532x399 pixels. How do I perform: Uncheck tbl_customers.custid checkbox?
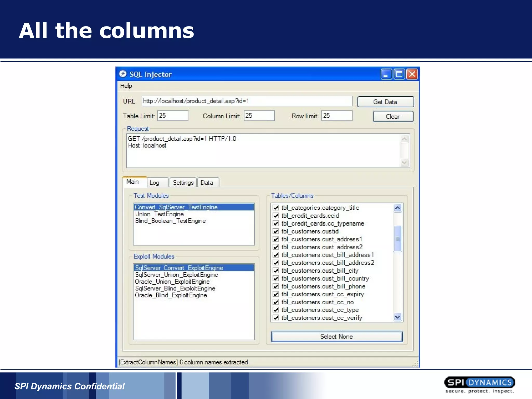tap(276, 231)
